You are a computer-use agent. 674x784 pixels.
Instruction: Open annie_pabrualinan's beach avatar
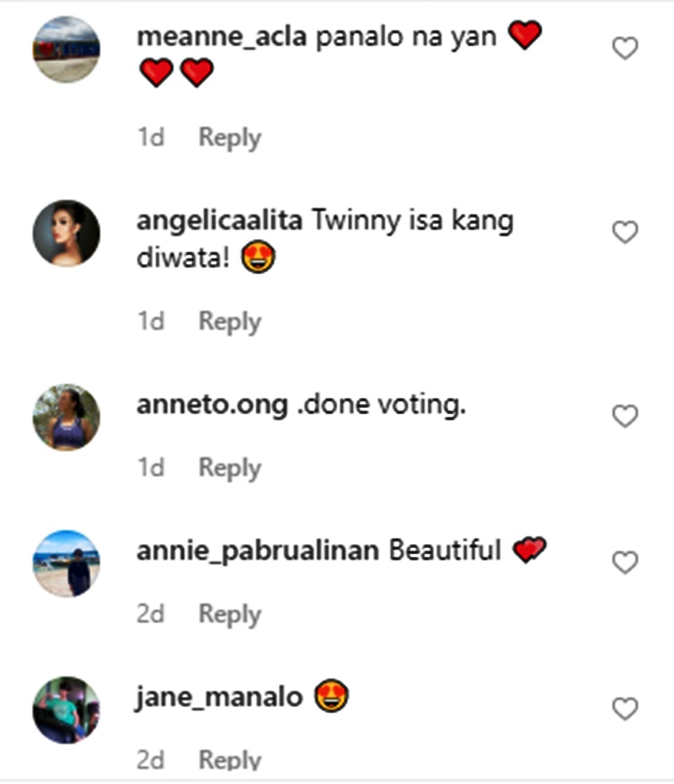(x=66, y=563)
